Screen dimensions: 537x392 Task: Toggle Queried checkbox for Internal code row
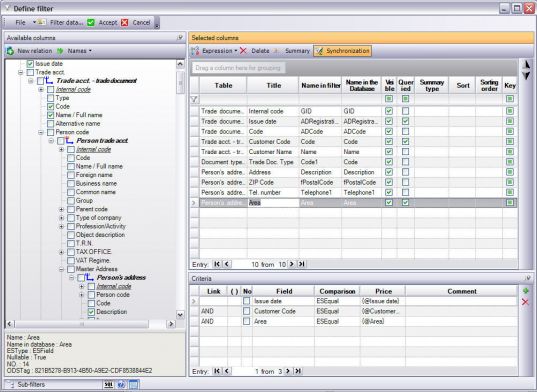click(x=405, y=111)
